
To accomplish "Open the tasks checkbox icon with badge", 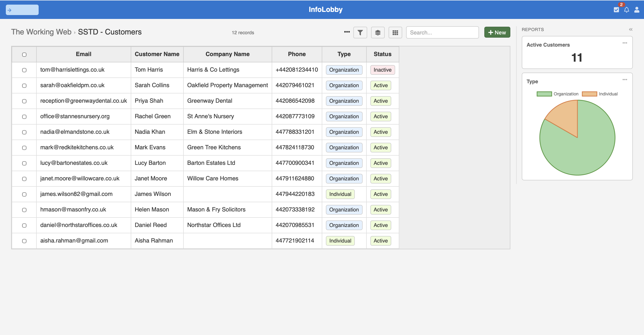I will coord(616,10).
